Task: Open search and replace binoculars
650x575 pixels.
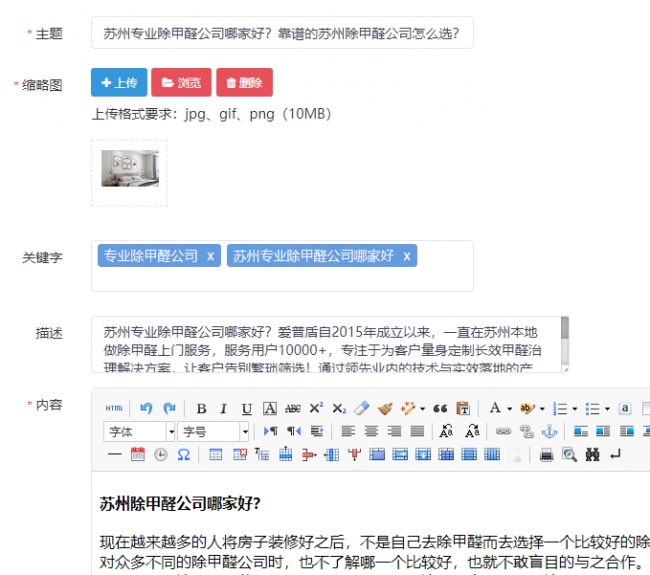Action: tap(592, 455)
